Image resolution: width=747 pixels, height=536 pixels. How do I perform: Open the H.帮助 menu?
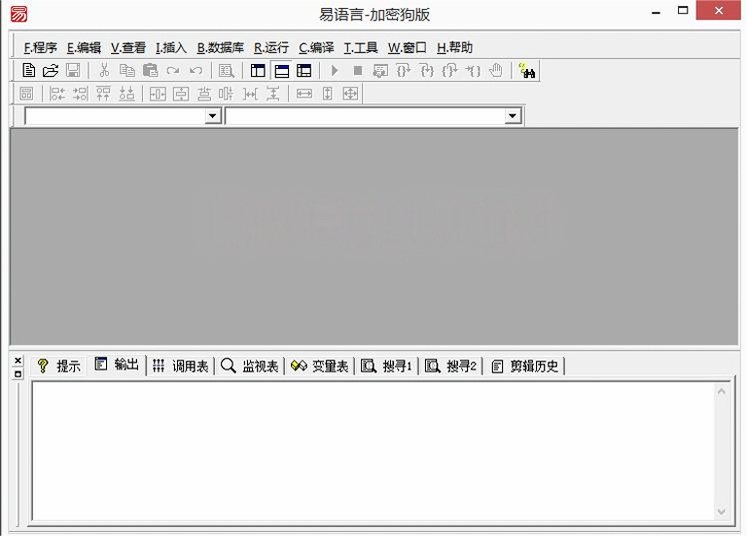tap(454, 48)
